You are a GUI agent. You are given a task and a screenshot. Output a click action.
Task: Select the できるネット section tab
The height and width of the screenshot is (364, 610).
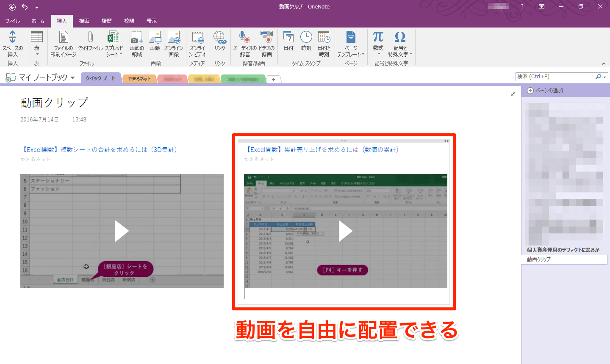(139, 79)
